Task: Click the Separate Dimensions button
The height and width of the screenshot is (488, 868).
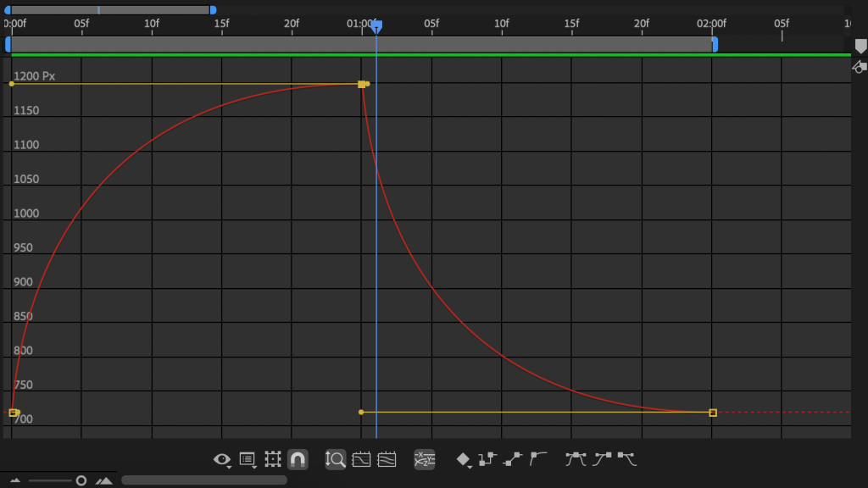Action: click(424, 459)
